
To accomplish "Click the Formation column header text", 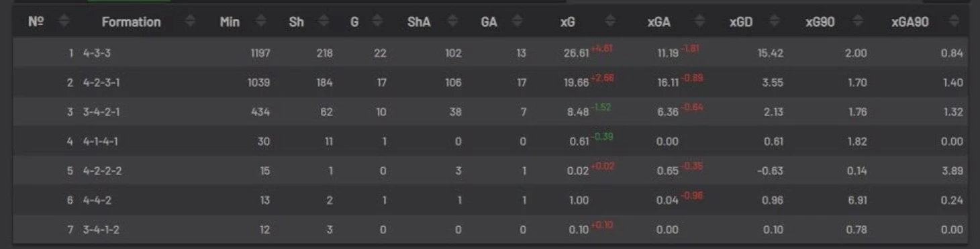I will [x=131, y=22].
